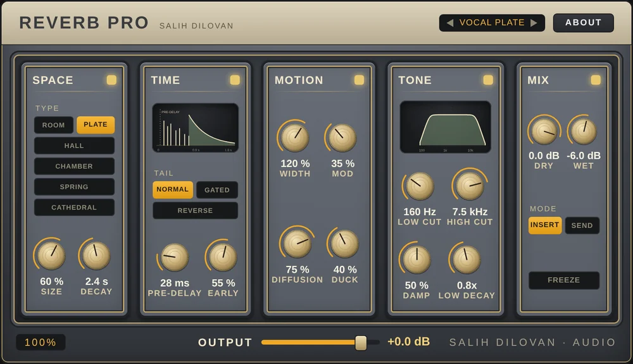Click the OUTPUT slider handle

pos(361,342)
